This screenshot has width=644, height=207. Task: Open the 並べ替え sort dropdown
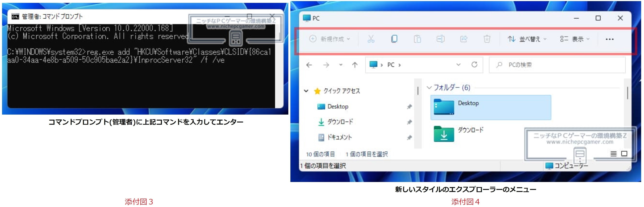527,39
